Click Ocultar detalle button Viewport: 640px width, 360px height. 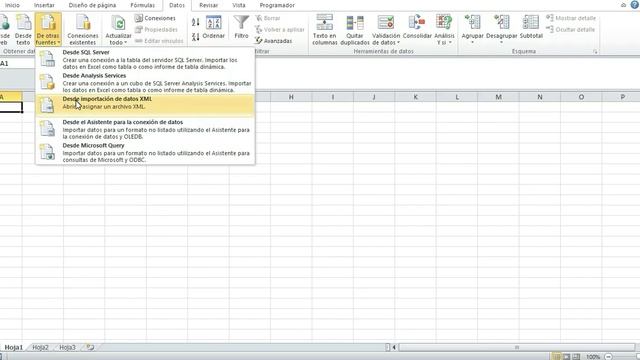(571, 29)
